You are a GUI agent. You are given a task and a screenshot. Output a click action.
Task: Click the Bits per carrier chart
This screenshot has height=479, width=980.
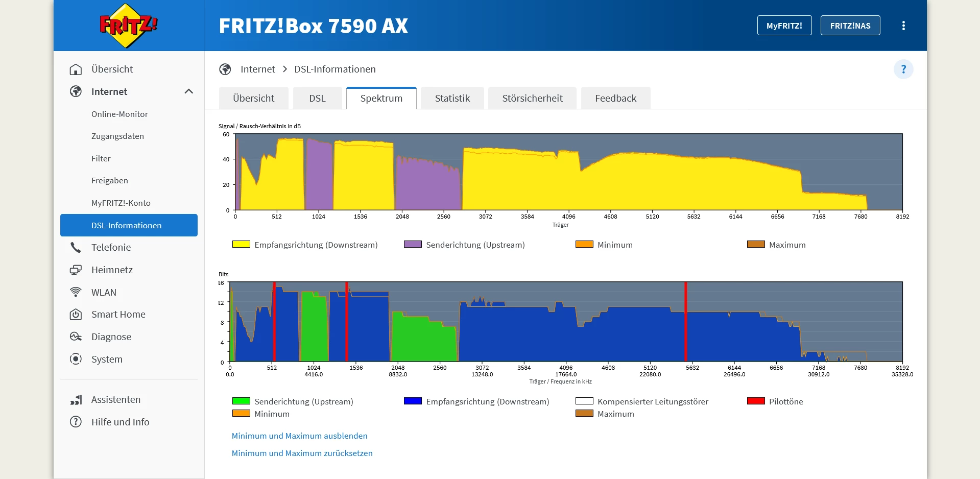[566, 322]
